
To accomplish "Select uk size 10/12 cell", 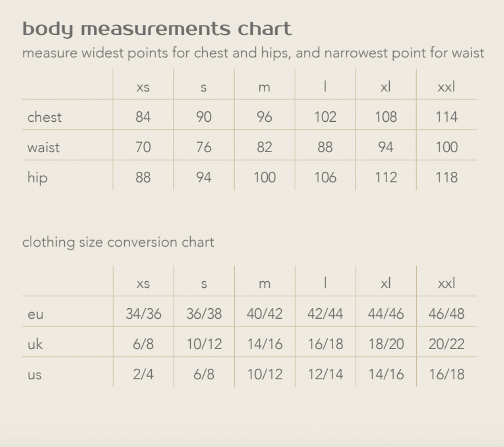I will pyautogui.click(x=204, y=344).
